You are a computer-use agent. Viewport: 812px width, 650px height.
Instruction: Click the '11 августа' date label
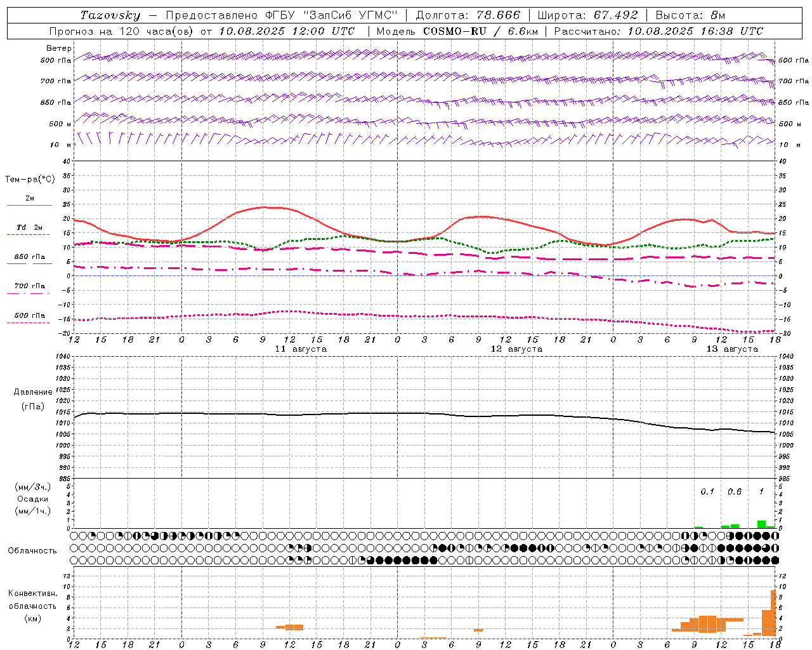(301, 349)
